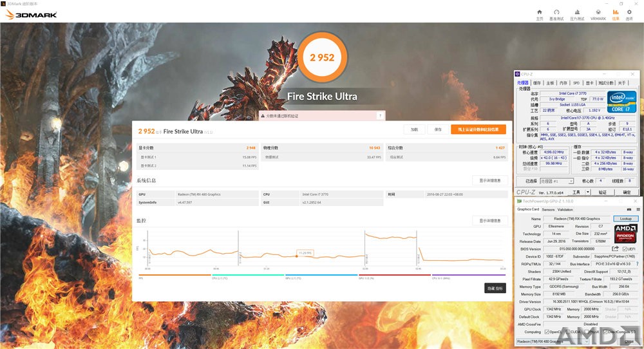The width and height of the screenshot is (644, 349).
Task: Click the blue GPU temperature legend bar
Action: 321,275
